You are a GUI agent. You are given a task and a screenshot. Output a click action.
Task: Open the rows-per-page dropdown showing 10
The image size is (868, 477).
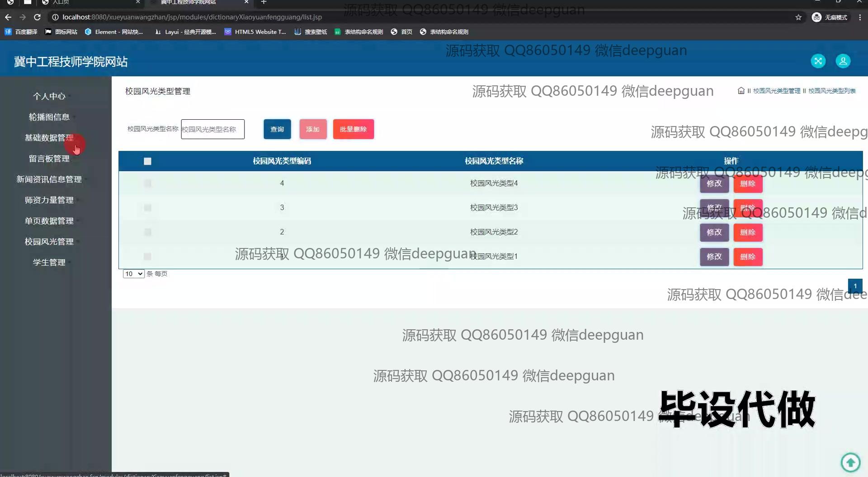coord(134,274)
